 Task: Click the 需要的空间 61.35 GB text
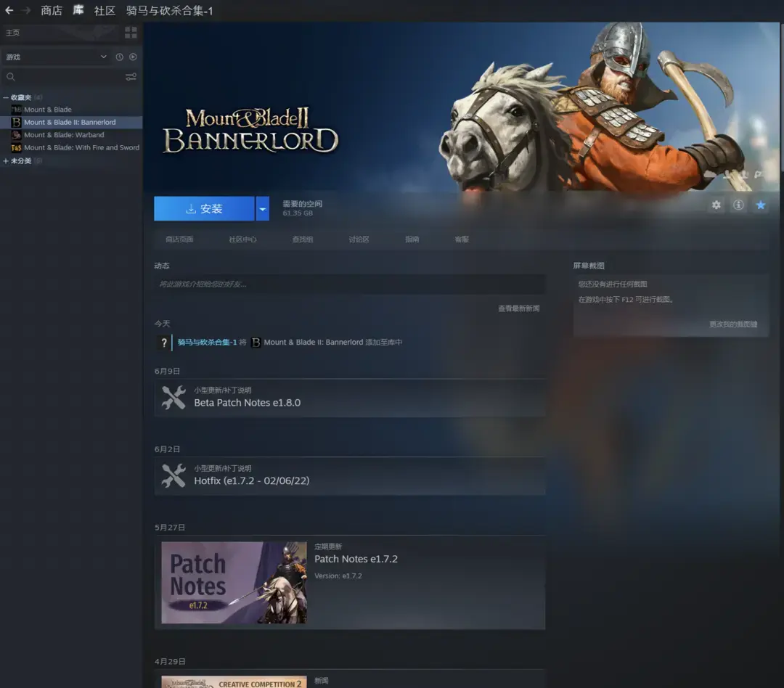click(x=303, y=208)
